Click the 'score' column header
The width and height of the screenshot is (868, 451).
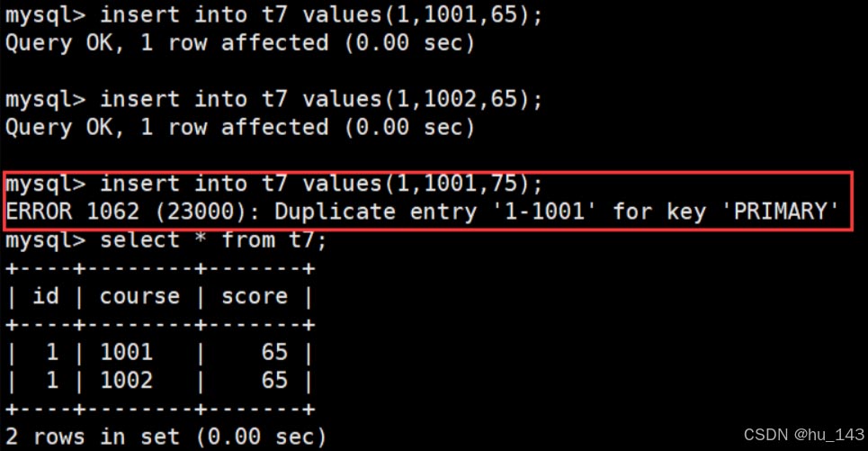tap(255, 296)
